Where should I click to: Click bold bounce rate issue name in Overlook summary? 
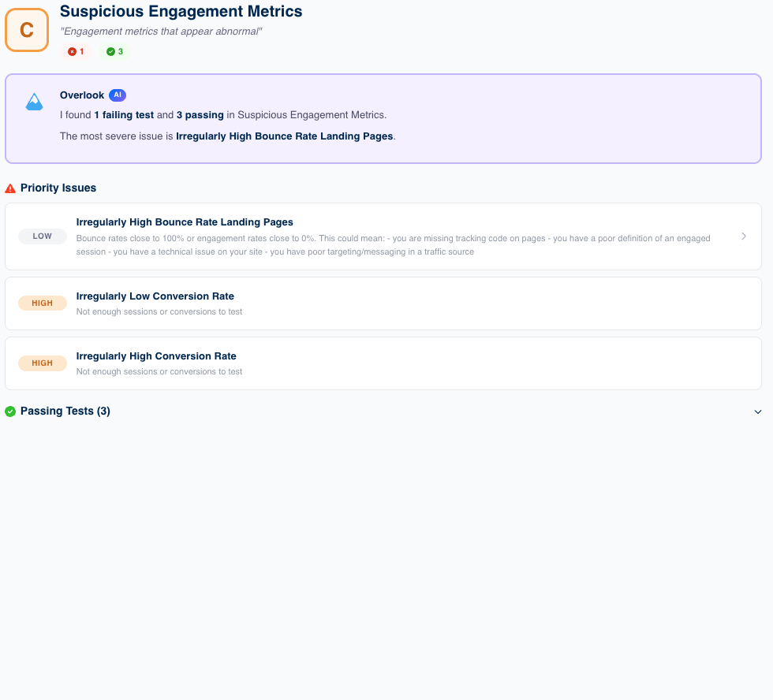coord(284,136)
